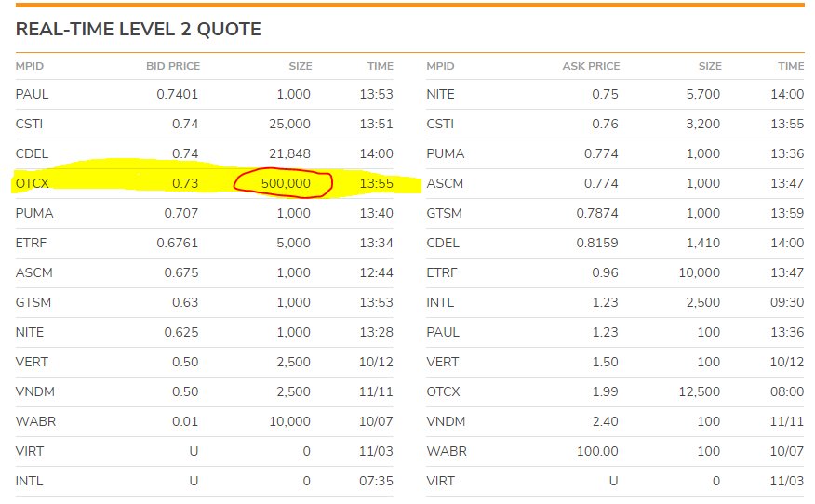Select VNDM ask price 2.40

point(605,421)
